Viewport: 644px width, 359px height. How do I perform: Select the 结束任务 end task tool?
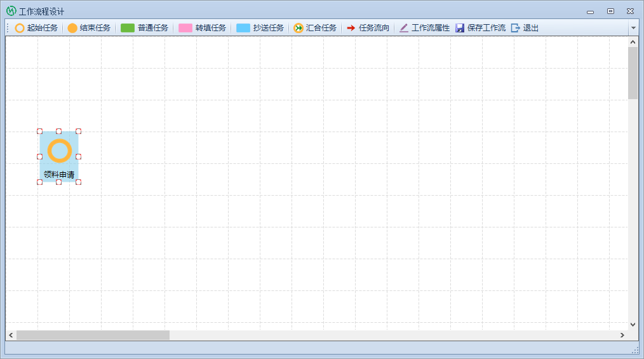(90, 28)
